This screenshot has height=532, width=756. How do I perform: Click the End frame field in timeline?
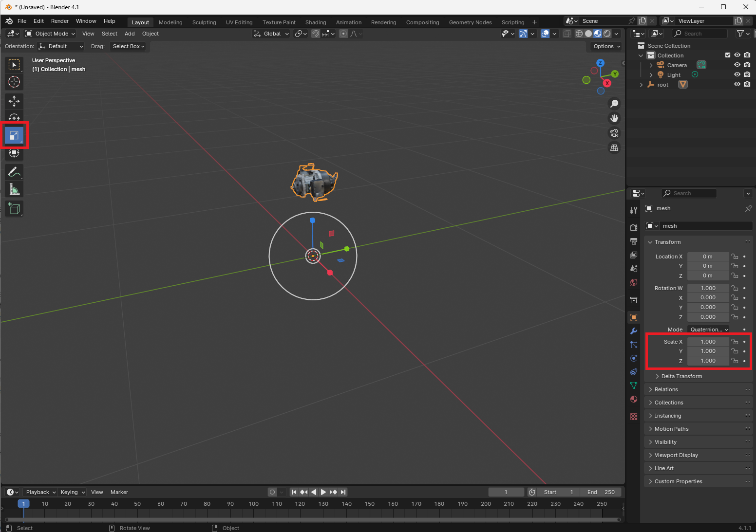[x=601, y=492]
